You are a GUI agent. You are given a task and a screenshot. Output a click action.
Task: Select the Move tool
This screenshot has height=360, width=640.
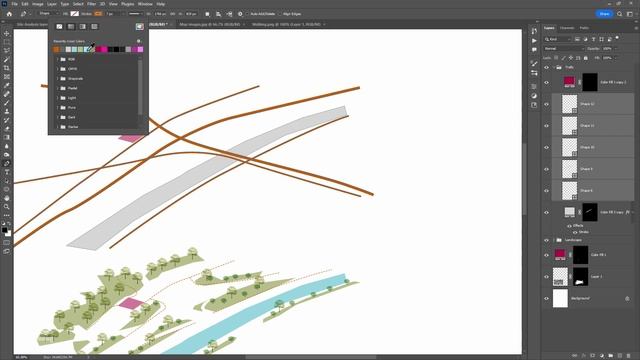[7, 33]
